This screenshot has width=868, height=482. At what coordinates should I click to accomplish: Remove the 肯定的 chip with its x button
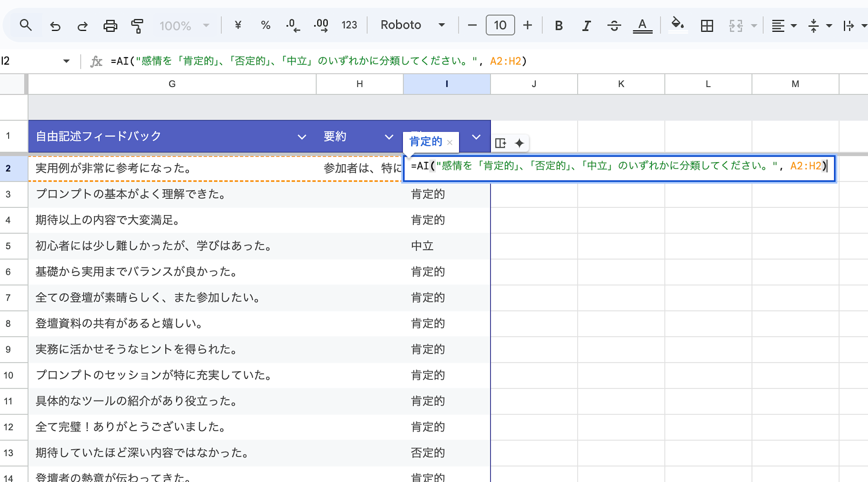pos(450,142)
